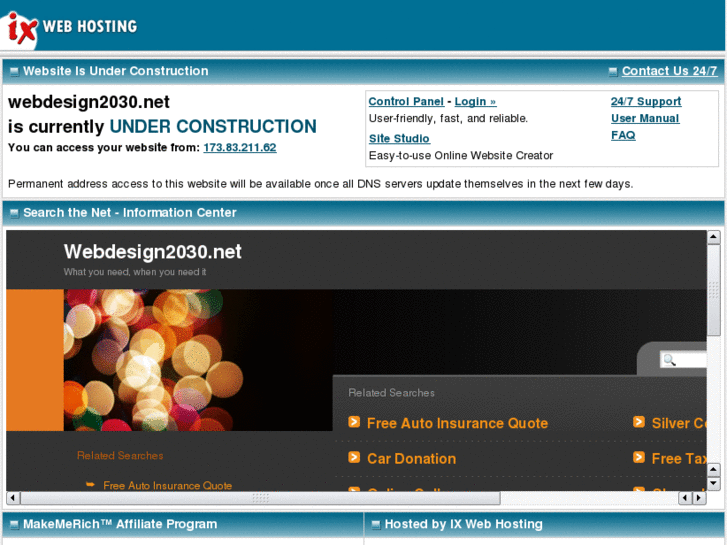Open sidebar Free Auto Insurance Quote link

point(167,485)
